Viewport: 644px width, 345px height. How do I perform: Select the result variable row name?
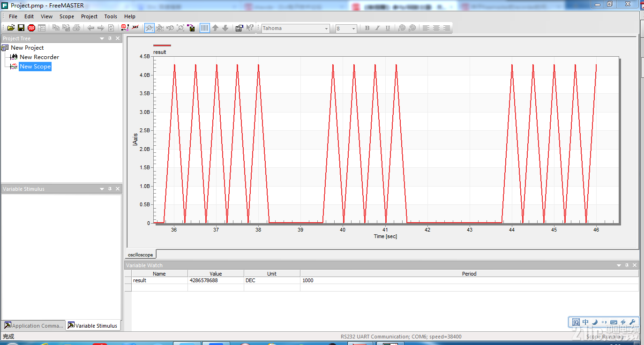[x=140, y=280]
